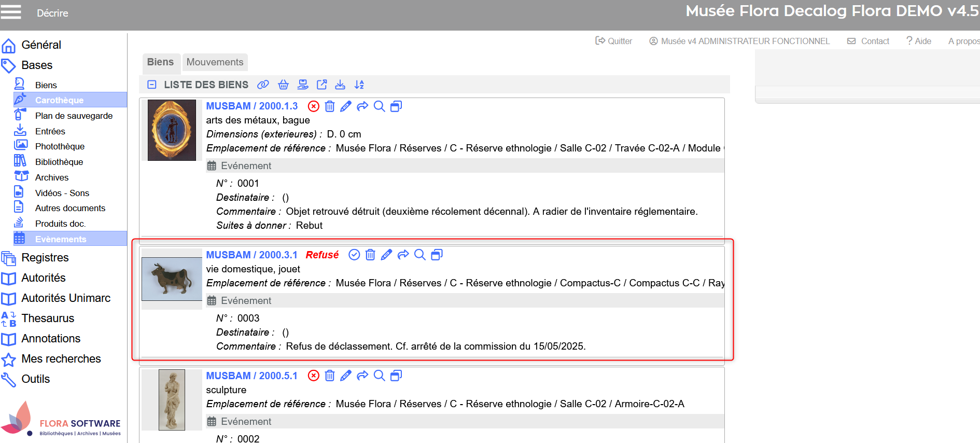Click the download icon in list toolbar

point(340,85)
